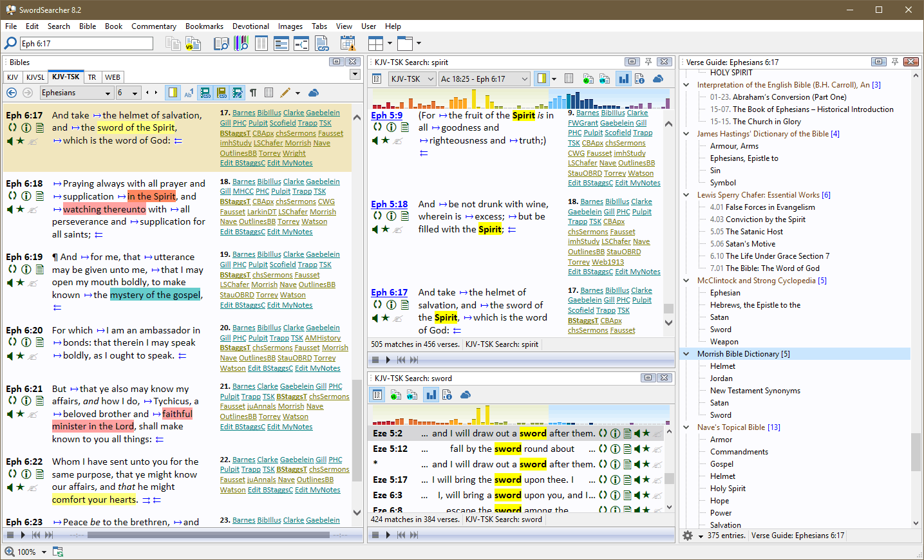Toggle bar chart view in spirit search panel
The width and height of the screenshot is (924, 560).
623,79
